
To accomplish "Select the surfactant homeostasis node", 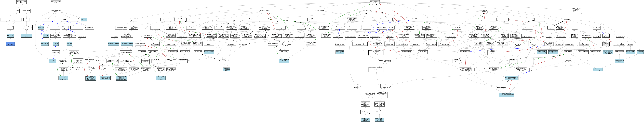I will (x=127, y=44).
